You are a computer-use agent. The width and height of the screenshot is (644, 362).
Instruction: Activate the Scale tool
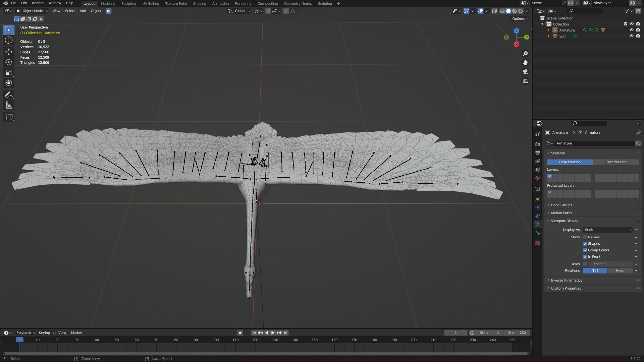coord(9,72)
